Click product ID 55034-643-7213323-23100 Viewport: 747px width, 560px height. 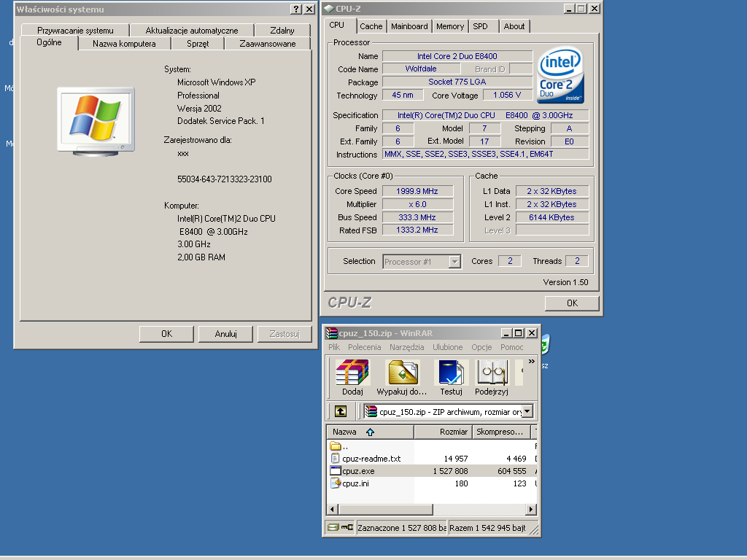(225, 179)
